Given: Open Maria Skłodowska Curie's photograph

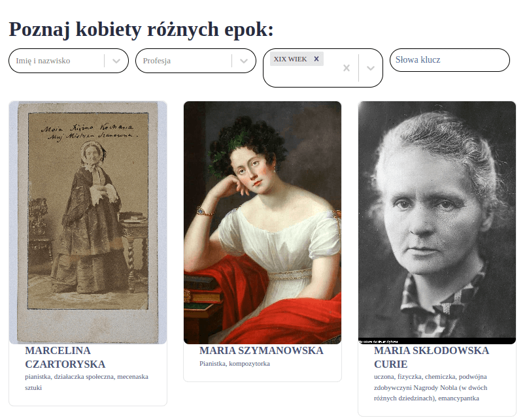Looking at the screenshot, I should (x=437, y=222).
